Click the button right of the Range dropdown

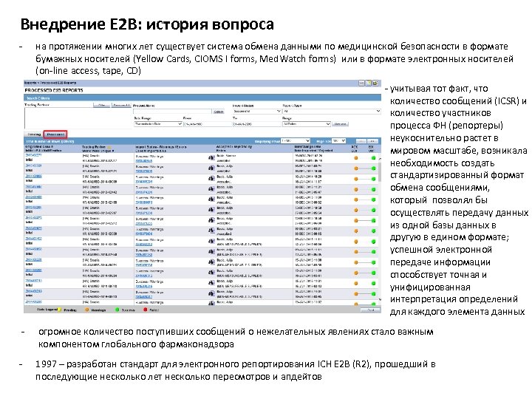(340, 124)
